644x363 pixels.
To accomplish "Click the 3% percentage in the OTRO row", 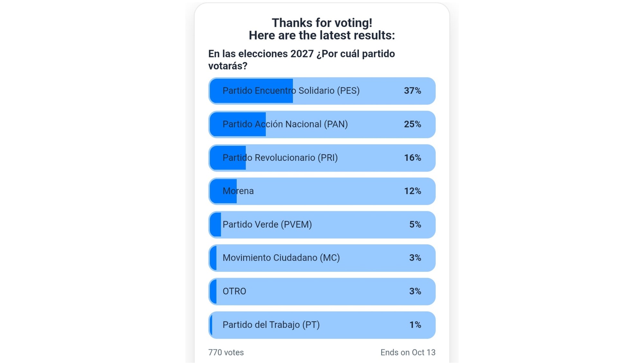I will [415, 291].
